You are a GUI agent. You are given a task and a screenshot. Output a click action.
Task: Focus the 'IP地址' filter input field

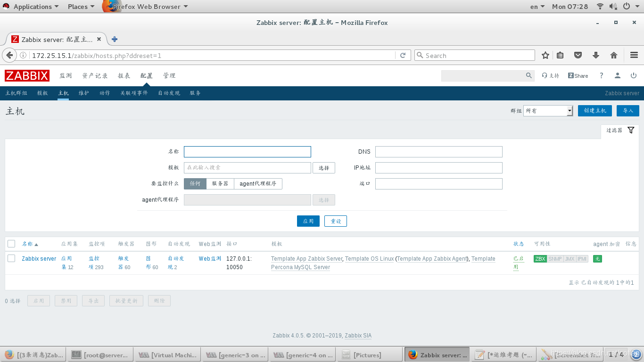pyautogui.click(x=439, y=168)
